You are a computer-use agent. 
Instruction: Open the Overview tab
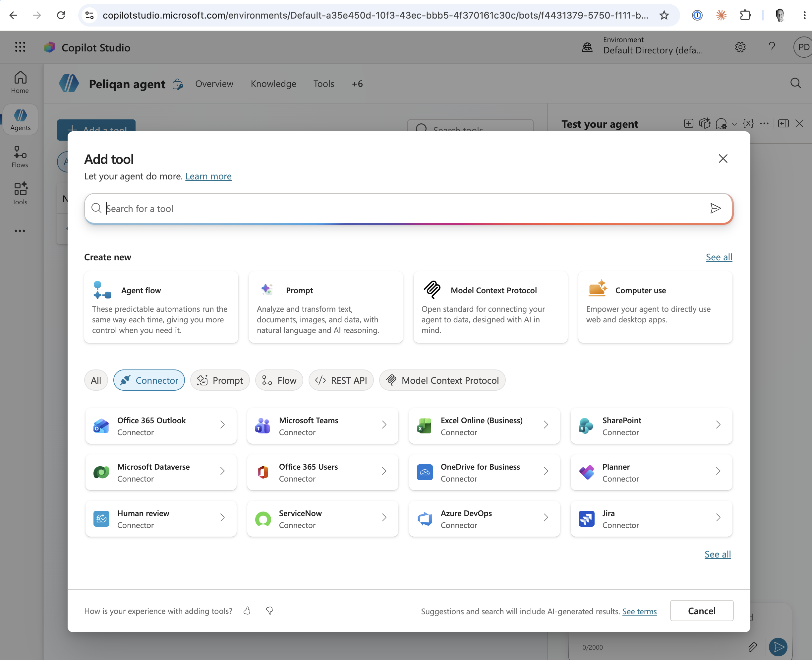click(214, 84)
